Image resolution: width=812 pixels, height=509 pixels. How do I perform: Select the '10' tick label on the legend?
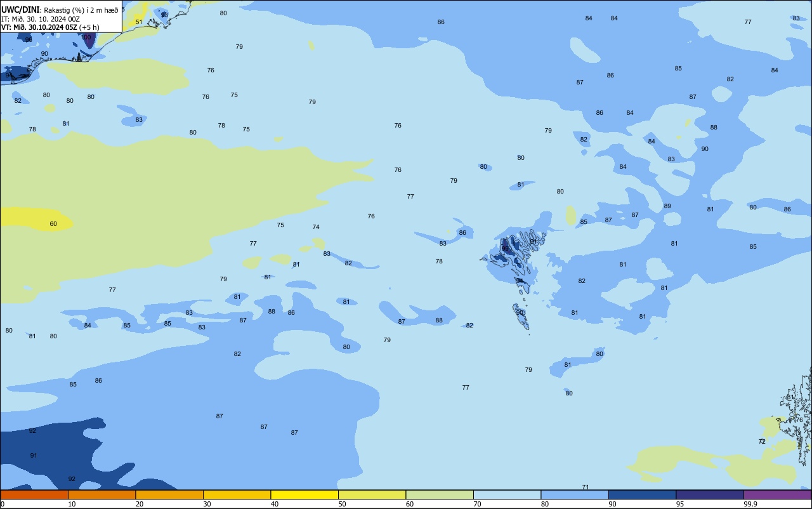click(72, 504)
